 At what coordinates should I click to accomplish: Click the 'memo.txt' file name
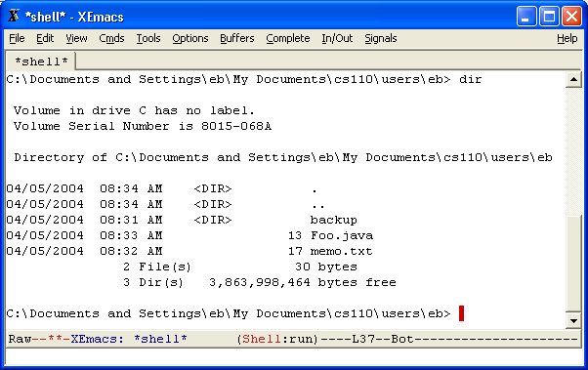pyautogui.click(x=341, y=251)
